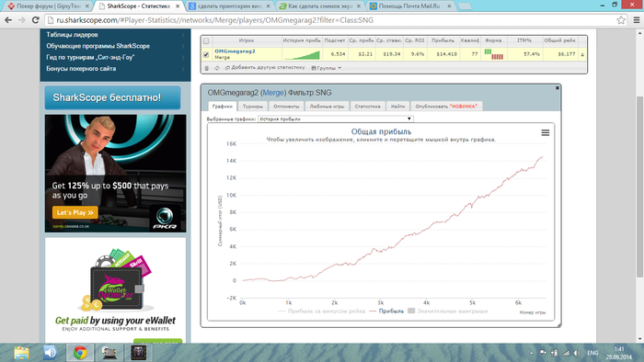Click the volume icon in the system tray
Viewport: 644px width, 362px height.
coord(577,353)
